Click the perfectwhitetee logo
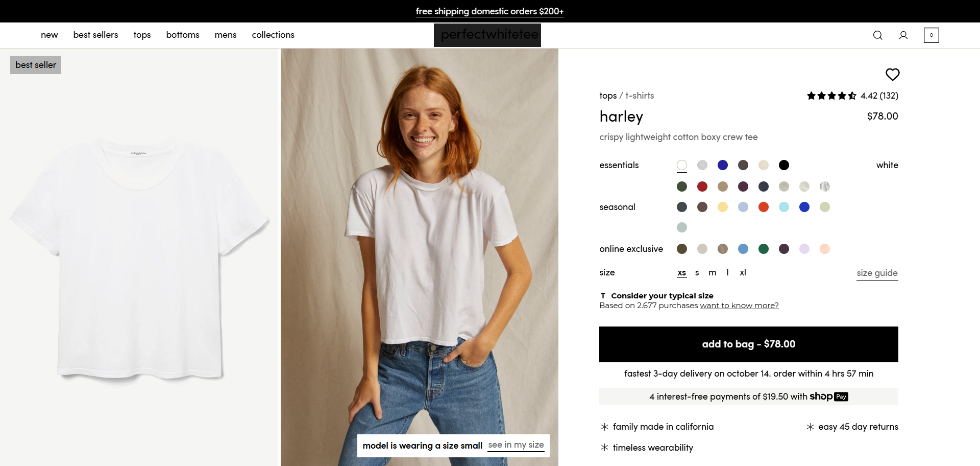The image size is (980, 466). (x=487, y=35)
